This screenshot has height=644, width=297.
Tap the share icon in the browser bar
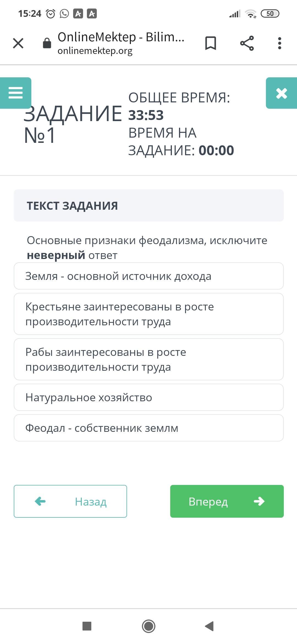point(247,43)
